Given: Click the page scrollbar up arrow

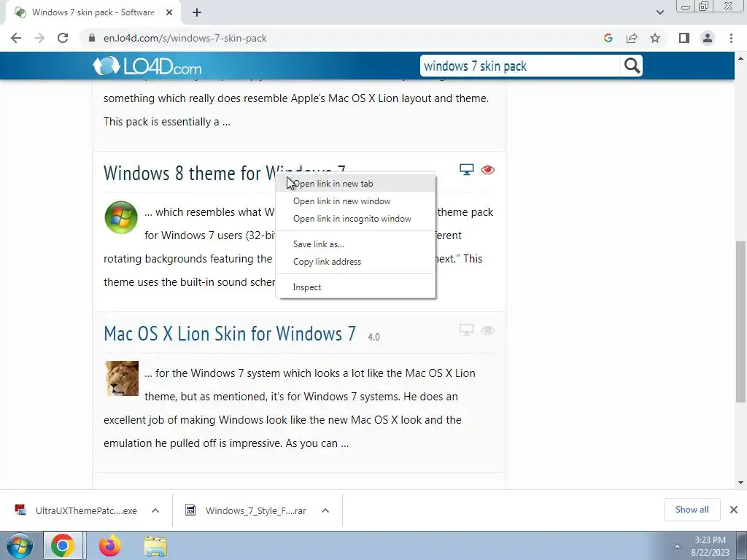Looking at the screenshot, I should tap(741, 58).
